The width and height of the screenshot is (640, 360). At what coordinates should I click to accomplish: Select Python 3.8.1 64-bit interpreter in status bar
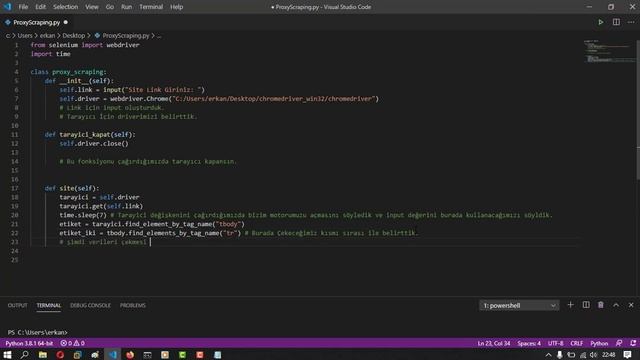pyautogui.click(x=29, y=343)
